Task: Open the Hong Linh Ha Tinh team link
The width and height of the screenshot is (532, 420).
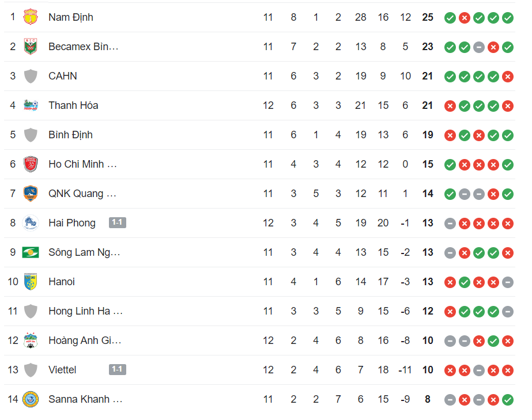Action: 85,311
